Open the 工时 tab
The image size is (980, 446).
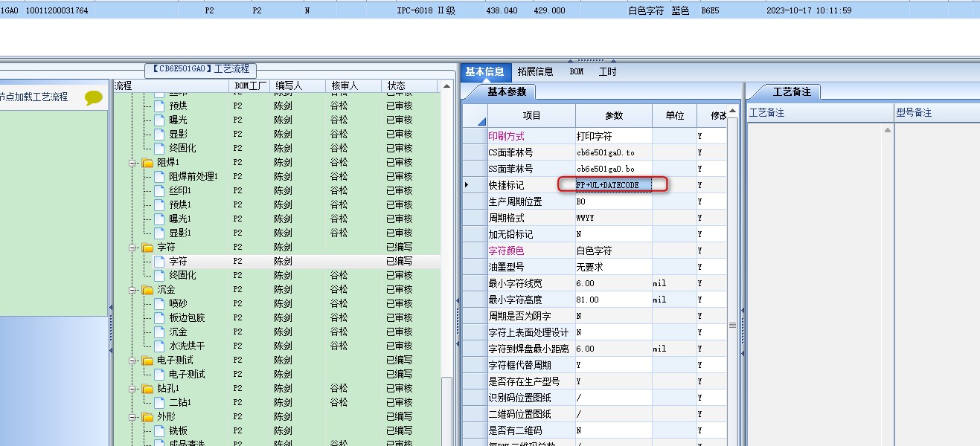607,72
